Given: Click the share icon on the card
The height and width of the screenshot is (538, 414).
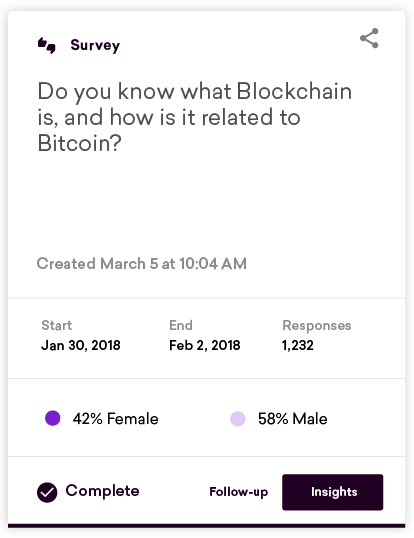Looking at the screenshot, I should pyautogui.click(x=369, y=38).
